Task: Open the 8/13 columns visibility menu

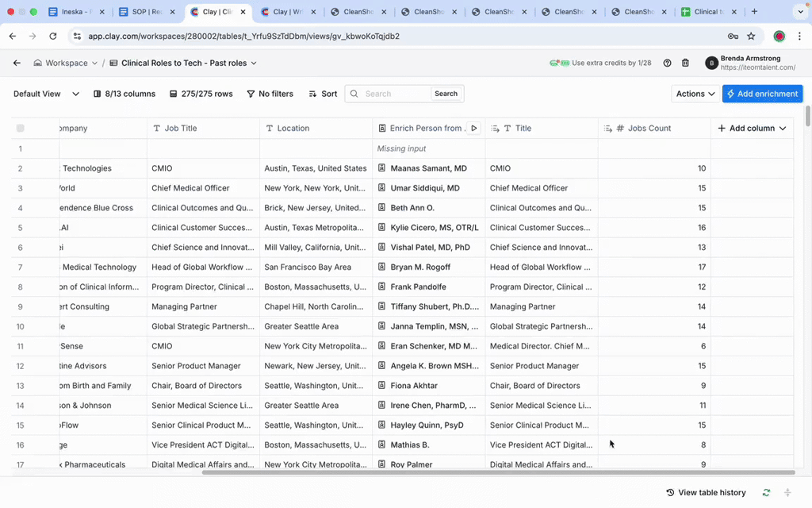Action: pyautogui.click(x=124, y=94)
